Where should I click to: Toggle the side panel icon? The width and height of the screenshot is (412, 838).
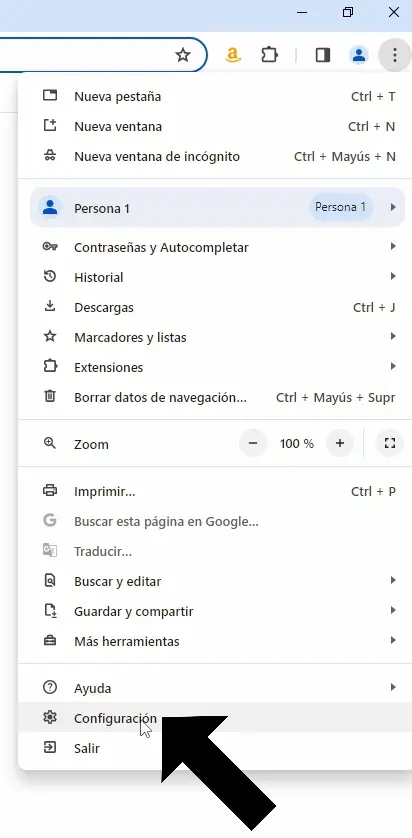[323, 55]
